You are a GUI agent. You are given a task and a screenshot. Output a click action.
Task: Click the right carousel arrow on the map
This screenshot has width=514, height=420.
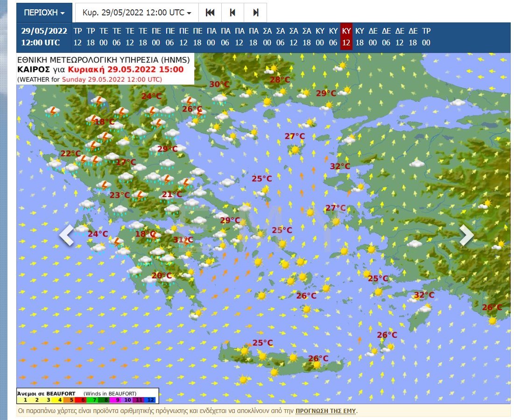pyautogui.click(x=466, y=235)
